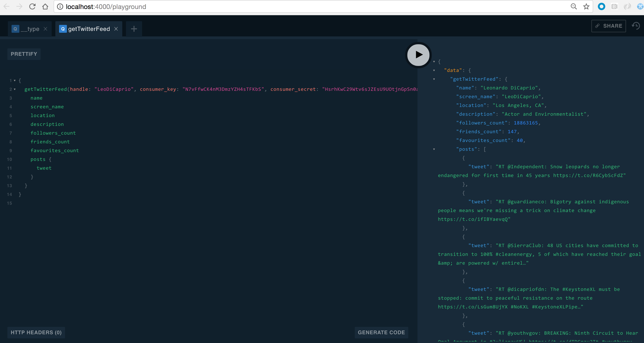Bookmark the page via the star icon
The height and width of the screenshot is (343, 644).
pyautogui.click(x=586, y=6)
